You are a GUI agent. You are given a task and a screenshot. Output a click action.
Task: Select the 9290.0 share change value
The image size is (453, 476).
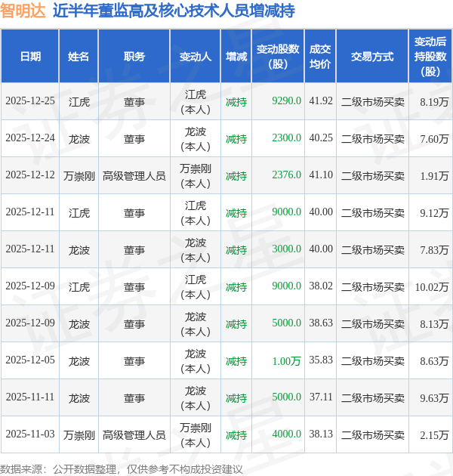(x=286, y=100)
